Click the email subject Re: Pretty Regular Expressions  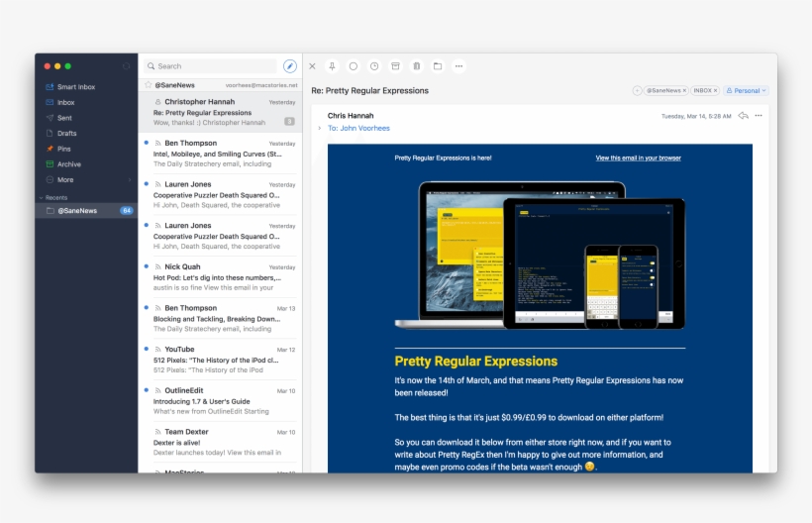[369, 90]
